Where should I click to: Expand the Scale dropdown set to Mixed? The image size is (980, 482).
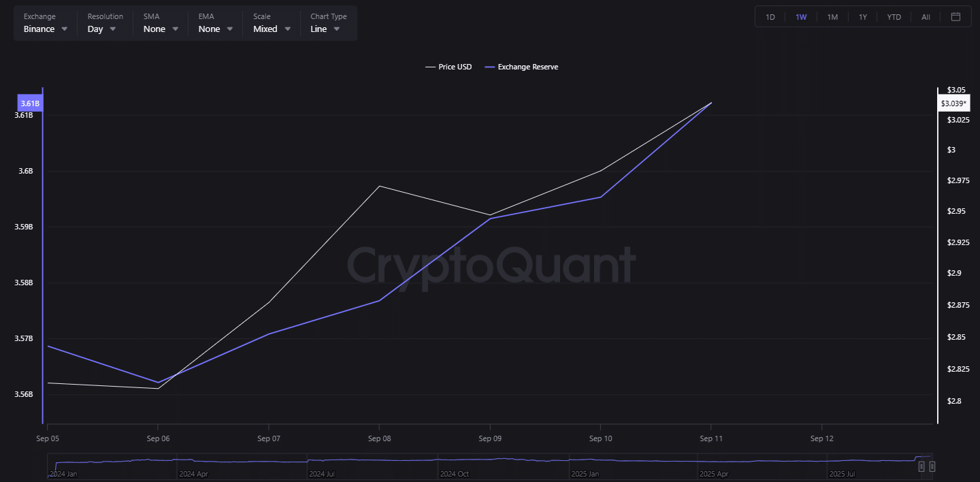point(272,29)
